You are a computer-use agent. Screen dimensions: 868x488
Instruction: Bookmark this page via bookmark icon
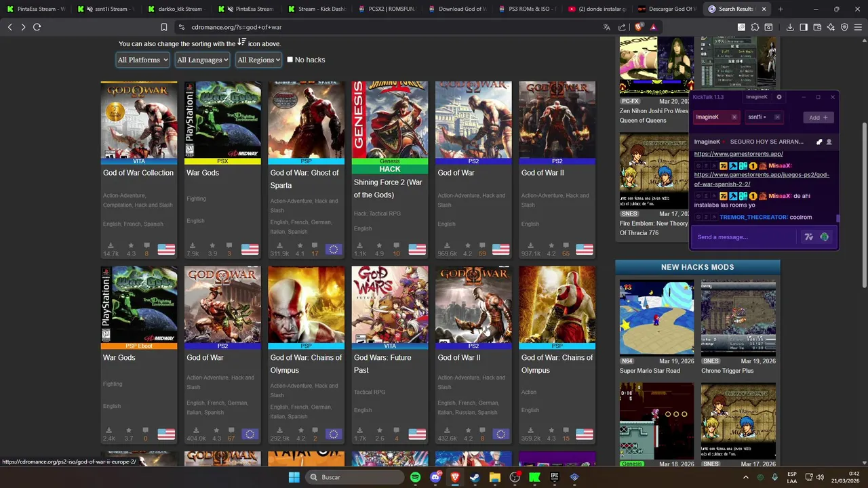tap(163, 27)
